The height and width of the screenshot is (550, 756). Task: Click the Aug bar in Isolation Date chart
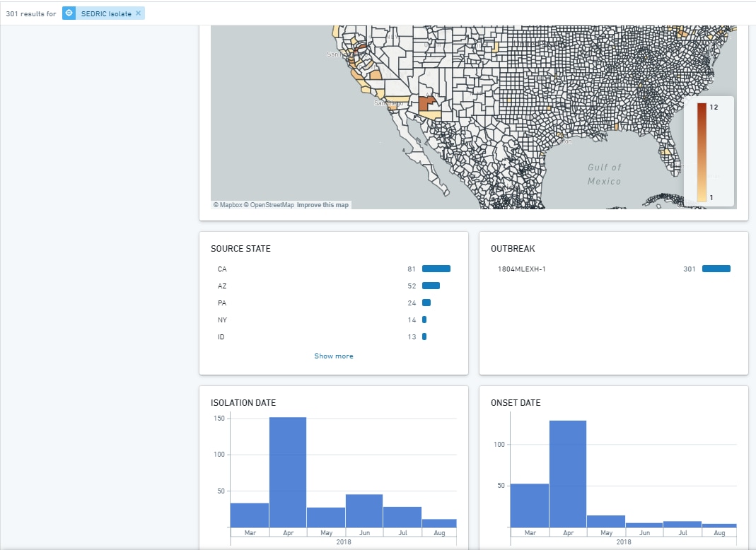coord(439,523)
